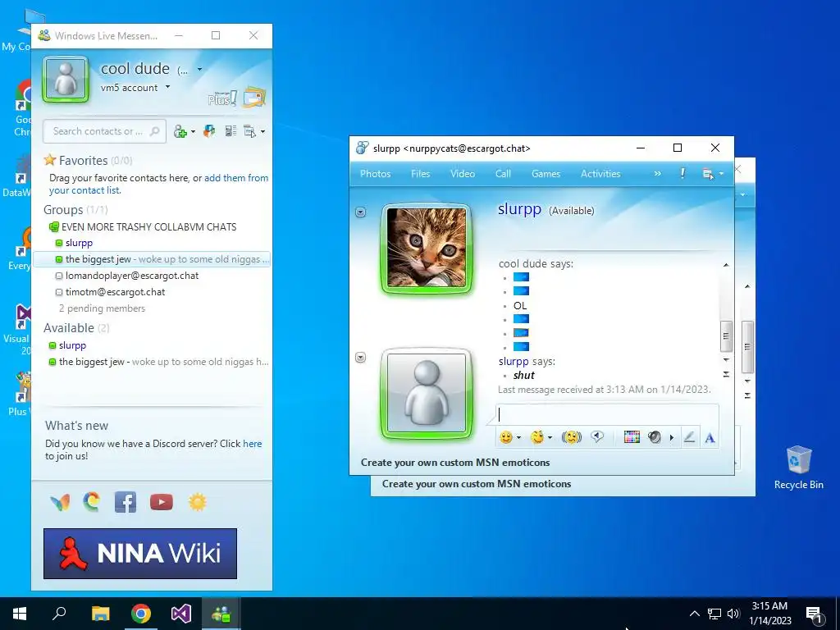Click the Video tab in chat

[x=463, y=174]
